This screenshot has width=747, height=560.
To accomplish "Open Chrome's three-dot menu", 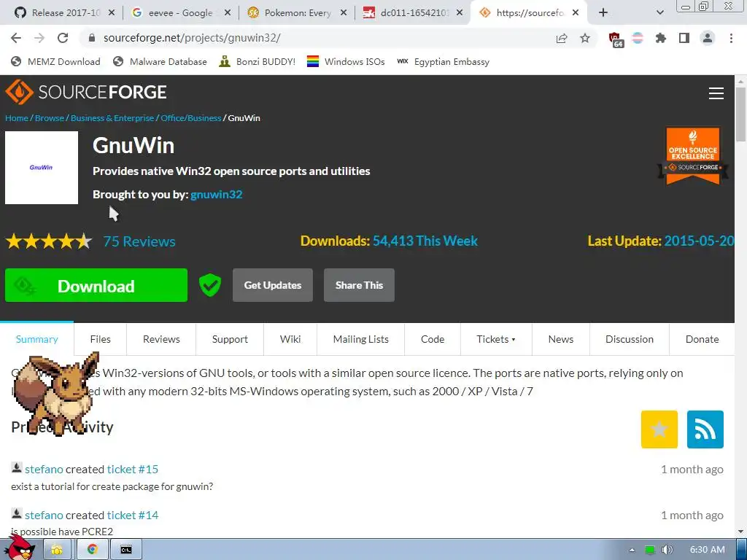I will pos(731,38).
